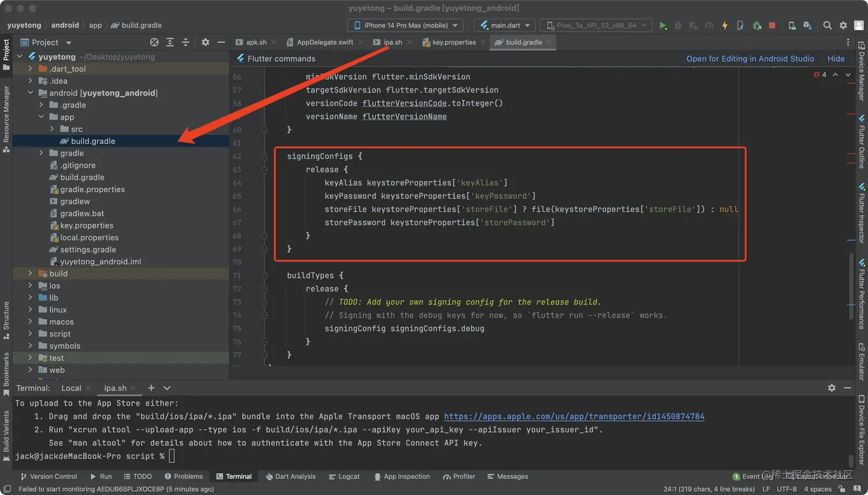
Task: Run the app with green play icon
Action: coord(663,25)
